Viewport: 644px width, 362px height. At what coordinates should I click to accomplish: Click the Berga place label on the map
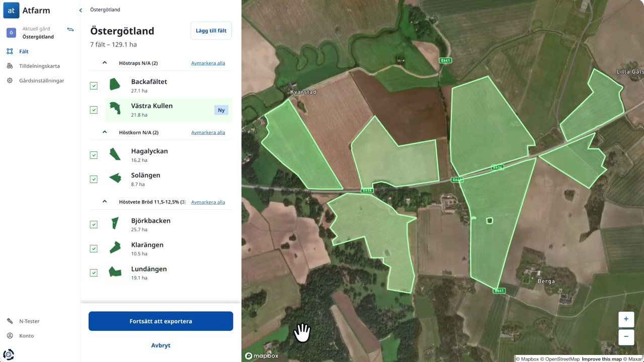tap(546, 281)
